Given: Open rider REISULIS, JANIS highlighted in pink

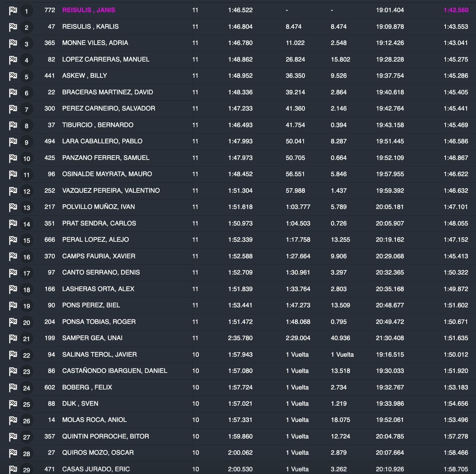Looking at the screenshot, I should point(89,10).
